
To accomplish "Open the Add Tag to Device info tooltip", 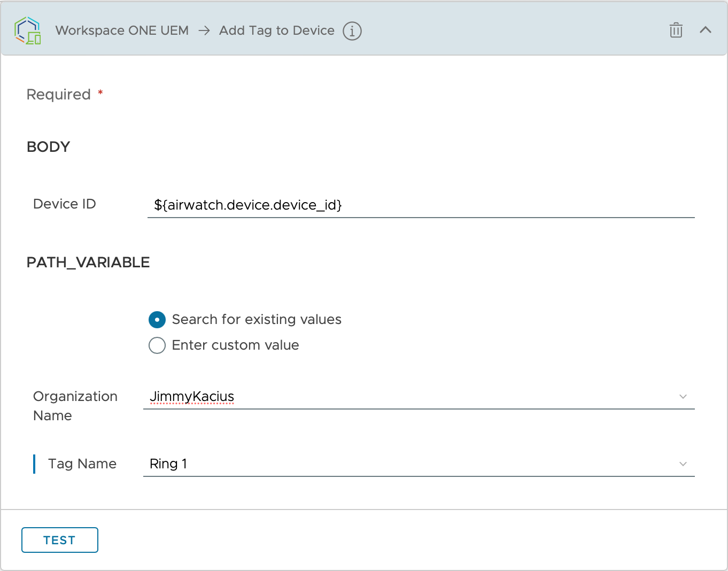I will click(352, 31).
